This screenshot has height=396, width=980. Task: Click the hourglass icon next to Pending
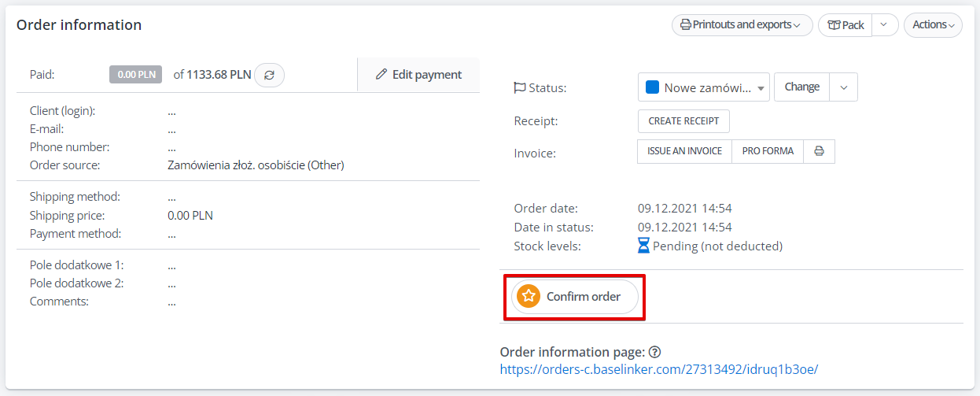click(644, 246)
